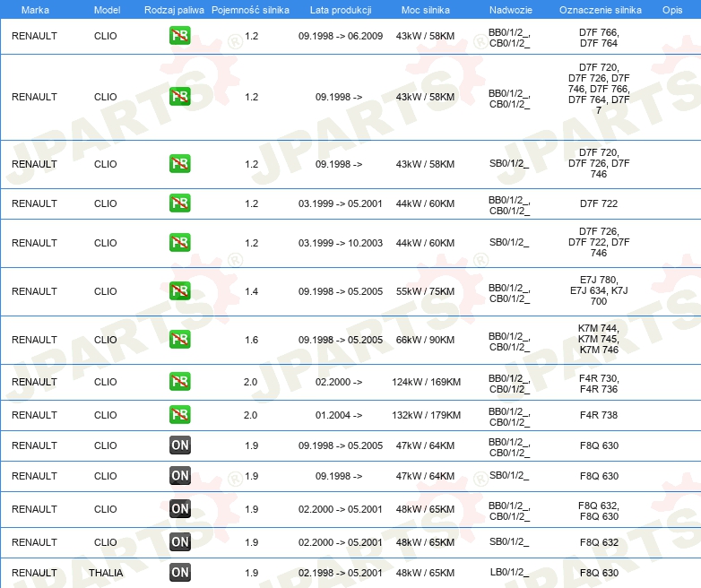The height and width of the screenshot is (588, 701).
Task: Click petrol icon in row dated 09.1998 -> 06.2009
Action: point(179,36)
